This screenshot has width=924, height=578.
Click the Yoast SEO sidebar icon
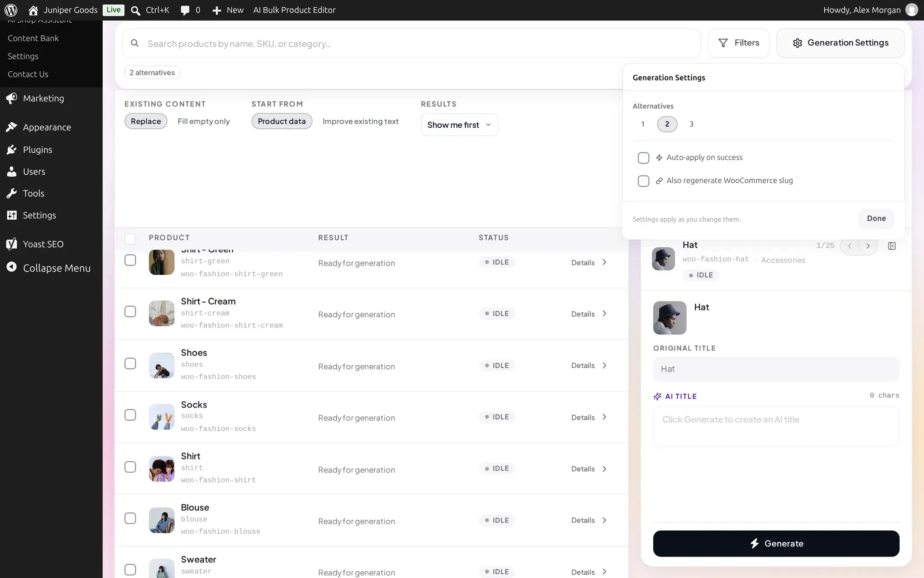(12, 244)
